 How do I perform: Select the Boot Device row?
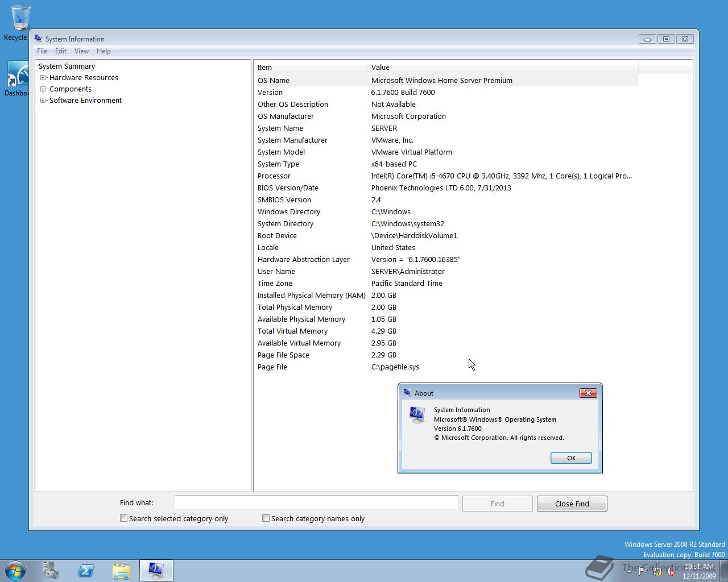coord(446,235)
